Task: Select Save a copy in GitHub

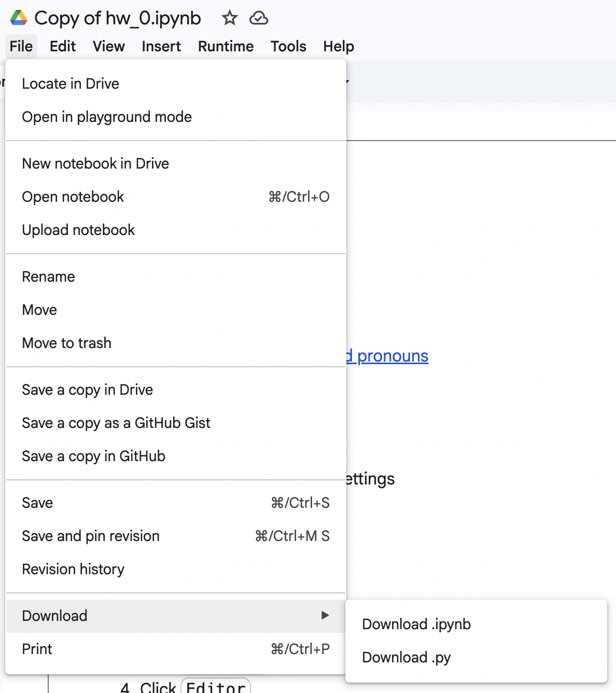Action: click(176, 456)
